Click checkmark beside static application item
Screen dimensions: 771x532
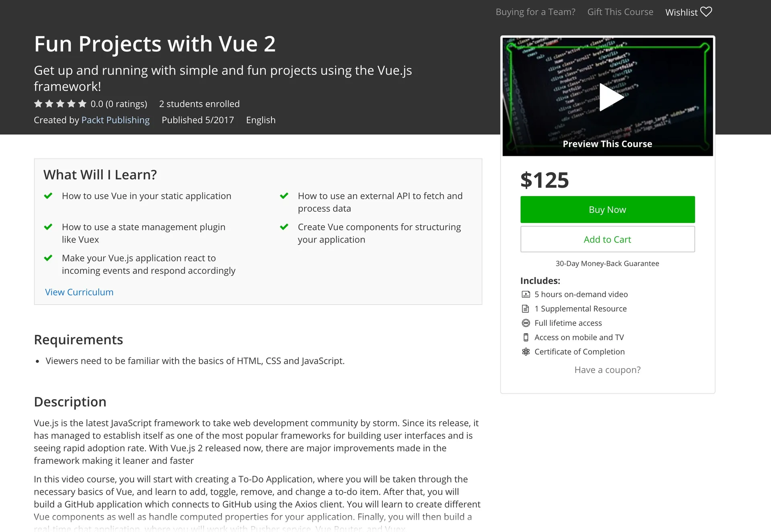(x=48, y=196)
